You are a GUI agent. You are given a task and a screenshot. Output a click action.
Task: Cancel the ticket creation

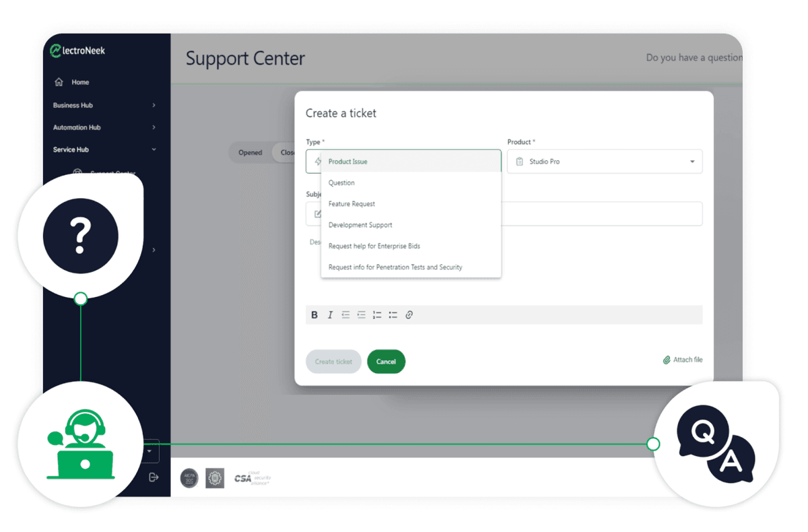click(x=386, y=362)
